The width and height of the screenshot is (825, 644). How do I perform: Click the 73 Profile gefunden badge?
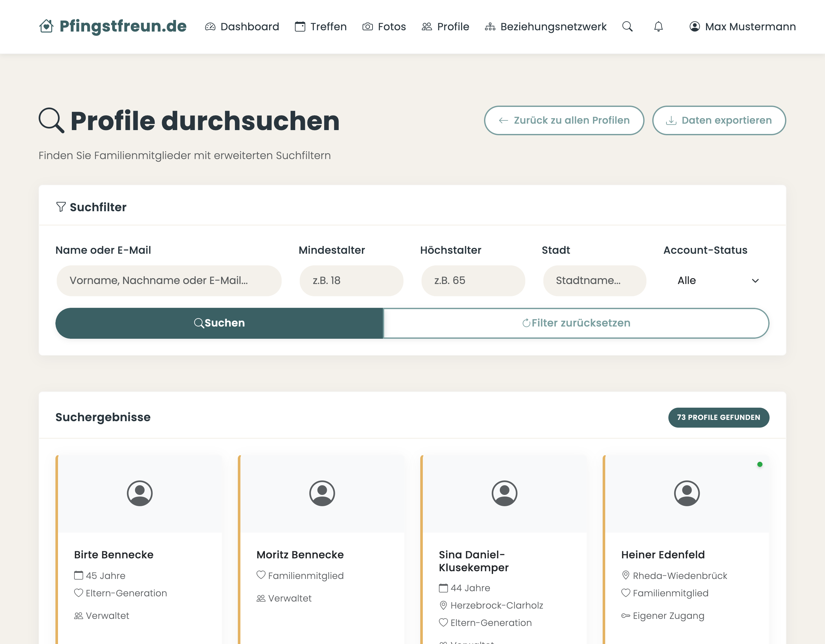point(718,418)
